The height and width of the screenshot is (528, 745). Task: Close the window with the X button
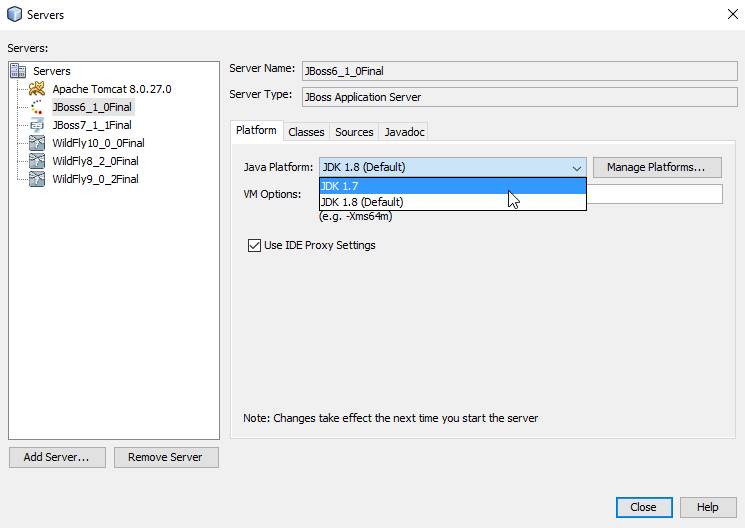[x=733, y=14]
